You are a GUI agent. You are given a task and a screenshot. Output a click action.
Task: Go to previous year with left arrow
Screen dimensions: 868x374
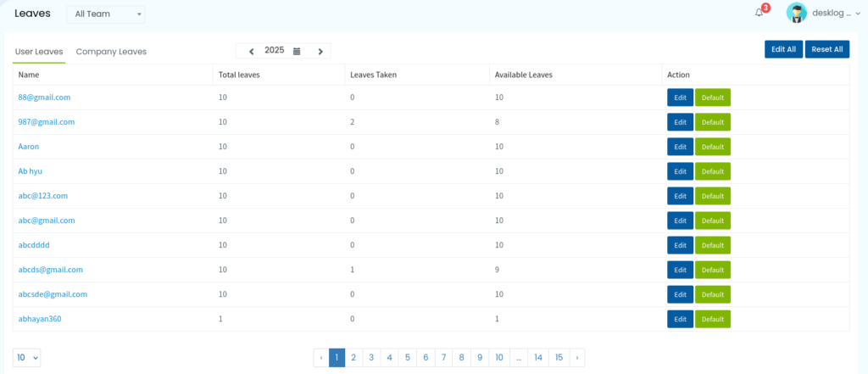click(x=251, y=51)
